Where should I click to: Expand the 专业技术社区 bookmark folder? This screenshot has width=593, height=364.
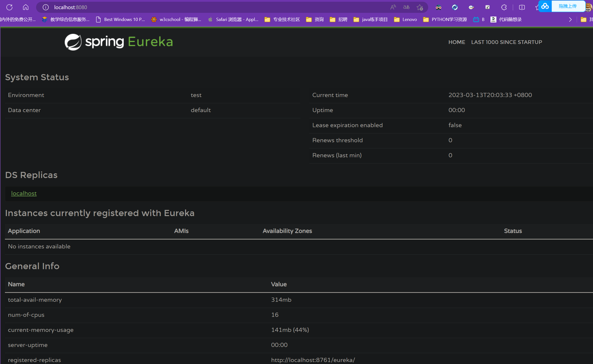(x=282, y=20)
